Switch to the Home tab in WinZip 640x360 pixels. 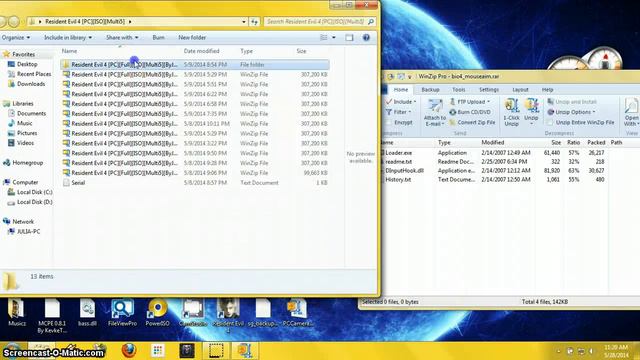(400, 89)
